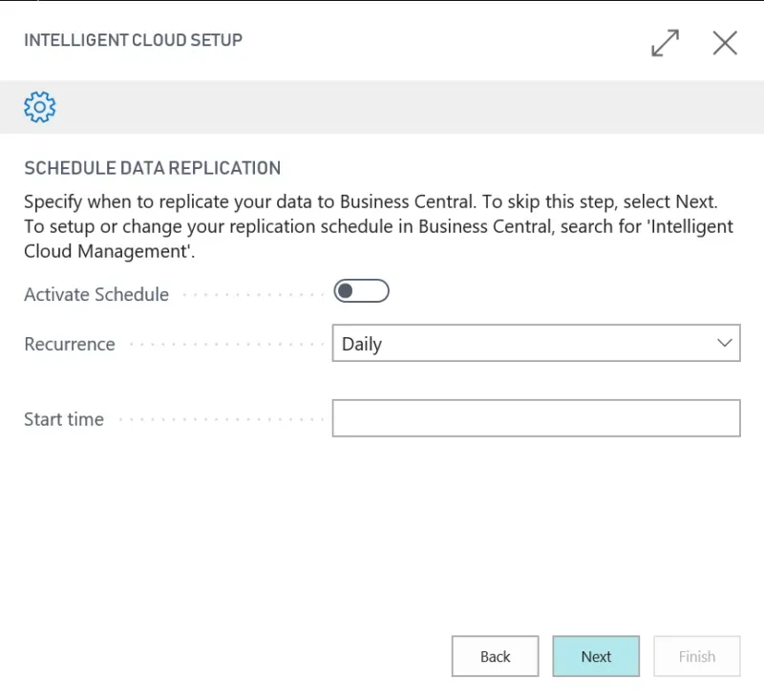Close the Intelligent Cloud Setup dialog
The width and height of the screenshot is (764, 700).
coord(725,43)
